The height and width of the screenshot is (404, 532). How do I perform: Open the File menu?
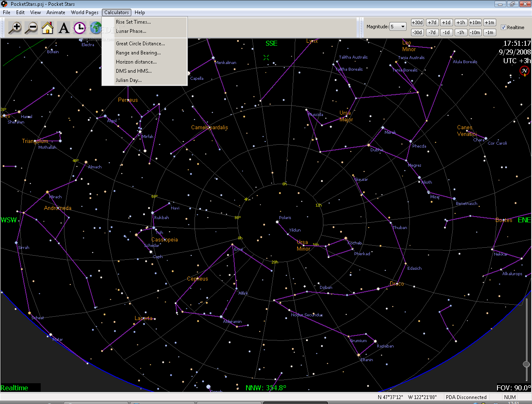(x=7, y=12)
